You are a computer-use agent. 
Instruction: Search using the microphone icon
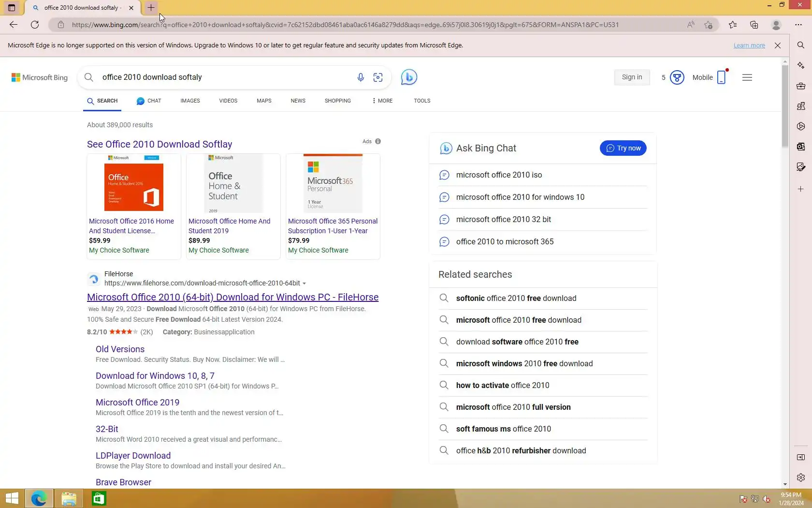(361, 77)
